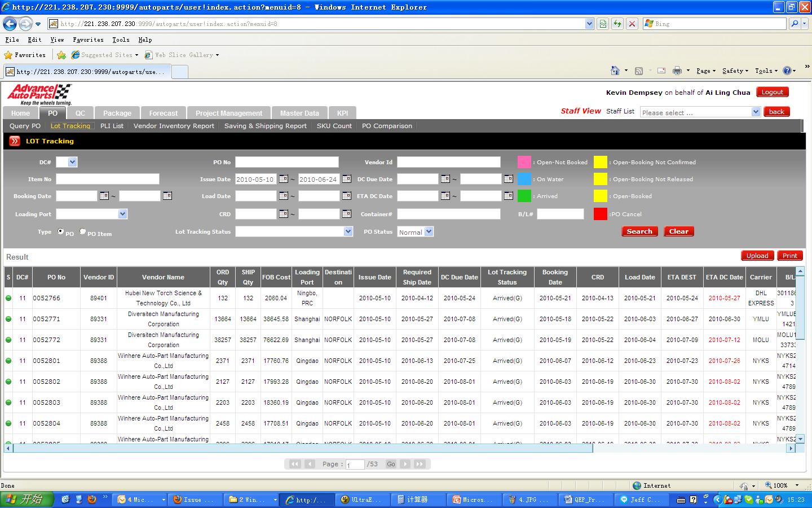Click the browser Refresh icon

point(617,24)
